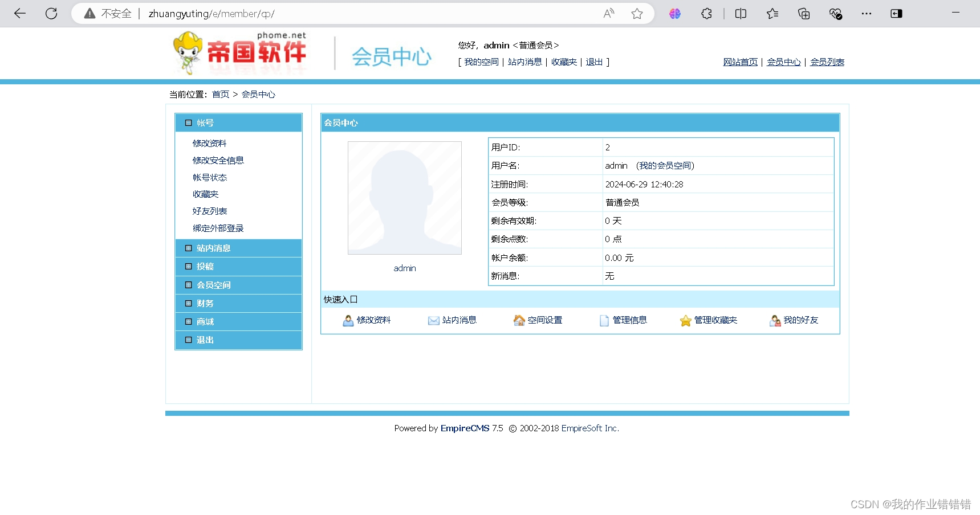Open 会员中心 top-right link

point(783,62)
